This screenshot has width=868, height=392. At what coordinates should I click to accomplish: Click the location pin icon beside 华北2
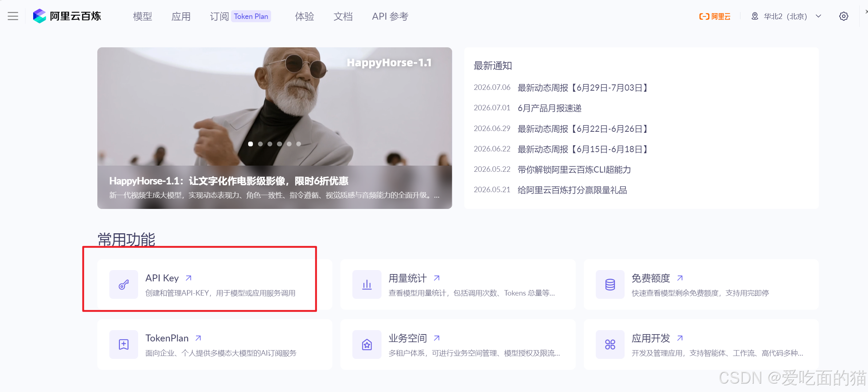[755, 16]
